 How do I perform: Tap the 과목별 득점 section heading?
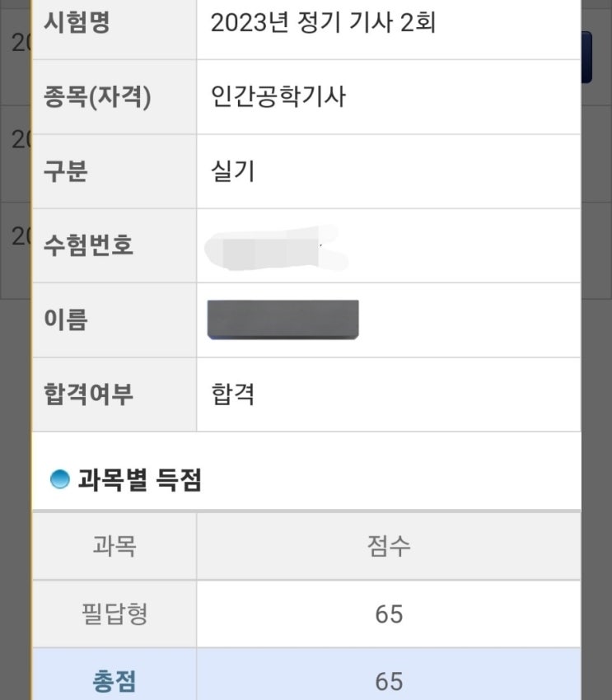(x=139, y=480)
